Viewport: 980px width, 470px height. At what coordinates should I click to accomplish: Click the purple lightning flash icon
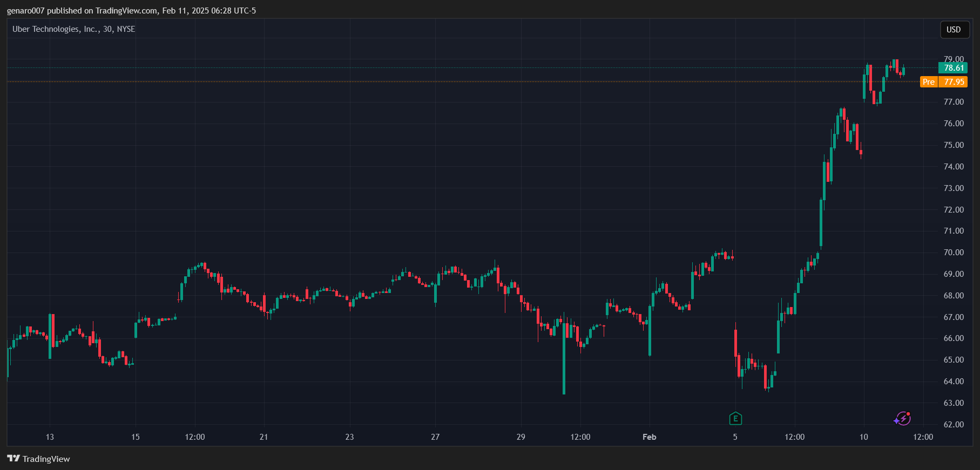pos(902,419)
